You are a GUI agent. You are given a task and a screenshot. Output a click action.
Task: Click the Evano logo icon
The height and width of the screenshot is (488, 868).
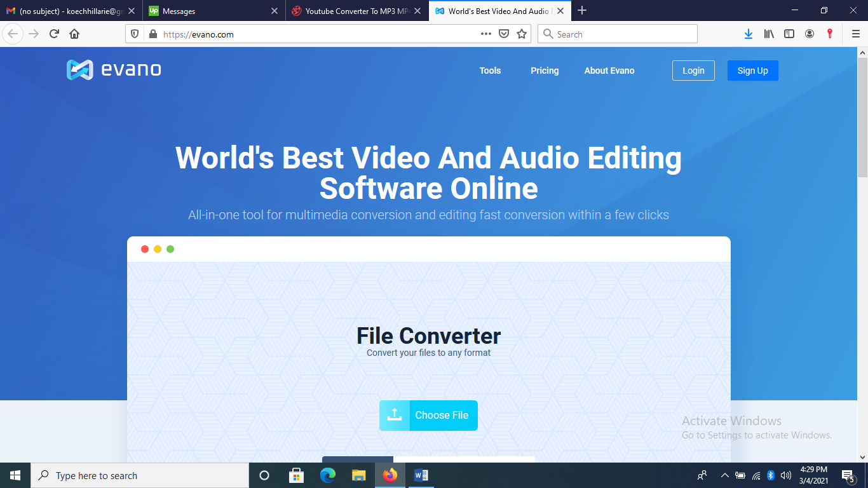pyautogui.click(x=79, y=70)
